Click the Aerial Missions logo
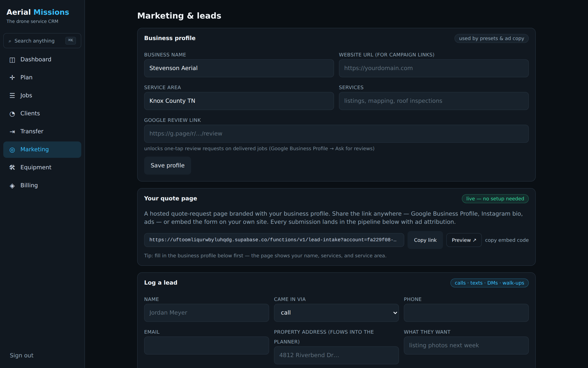The height and width of the screenshot is (368, 588). point(38,12)
